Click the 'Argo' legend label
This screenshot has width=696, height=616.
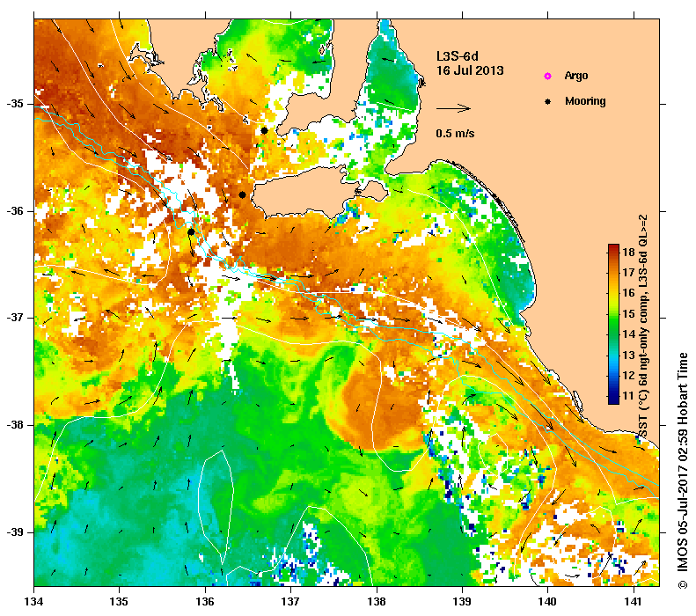pyautogui.click(x=576, y=76)
